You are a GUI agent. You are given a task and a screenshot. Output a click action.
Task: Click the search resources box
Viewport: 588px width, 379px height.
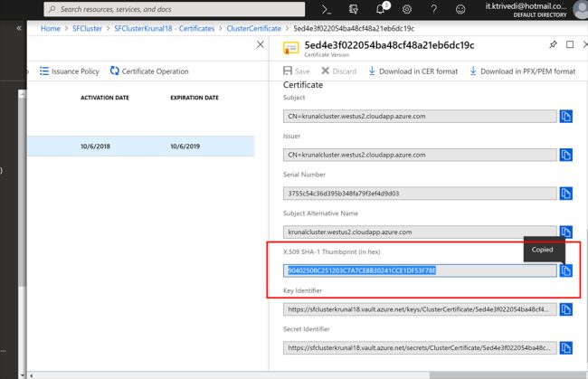tap(175, 9)
